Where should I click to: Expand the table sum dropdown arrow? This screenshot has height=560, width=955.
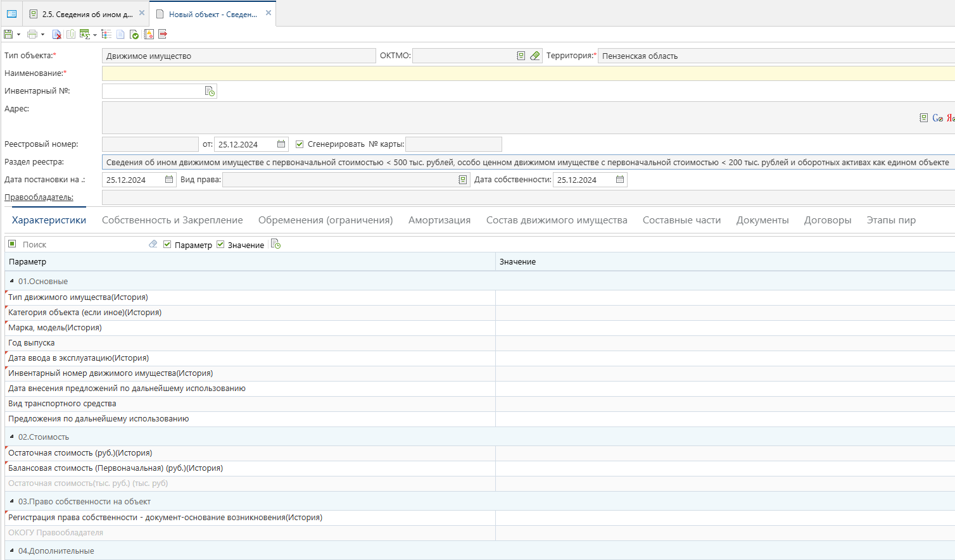pos(95,35)
